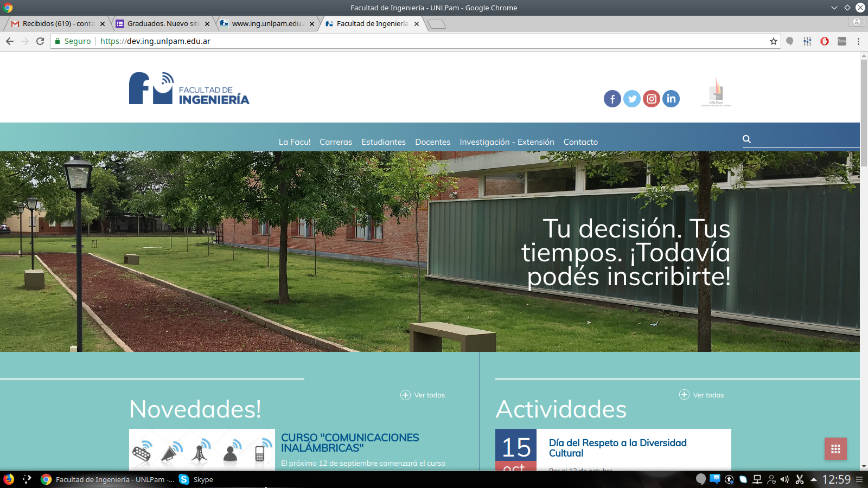Open the LinkedIn social icon

(x=671, y=99)
